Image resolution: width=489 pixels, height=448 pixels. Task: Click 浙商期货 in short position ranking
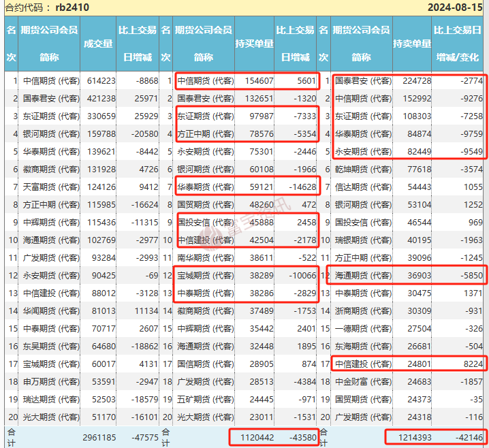coord(363,311)
